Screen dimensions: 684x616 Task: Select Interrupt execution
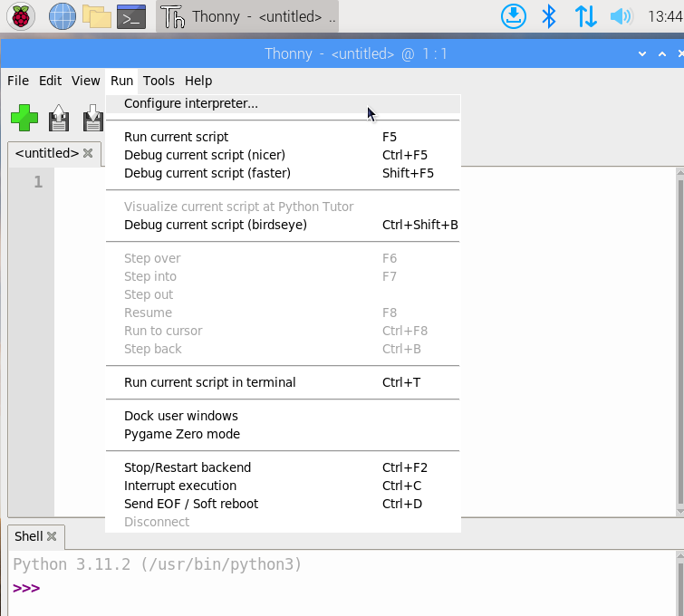283,486
